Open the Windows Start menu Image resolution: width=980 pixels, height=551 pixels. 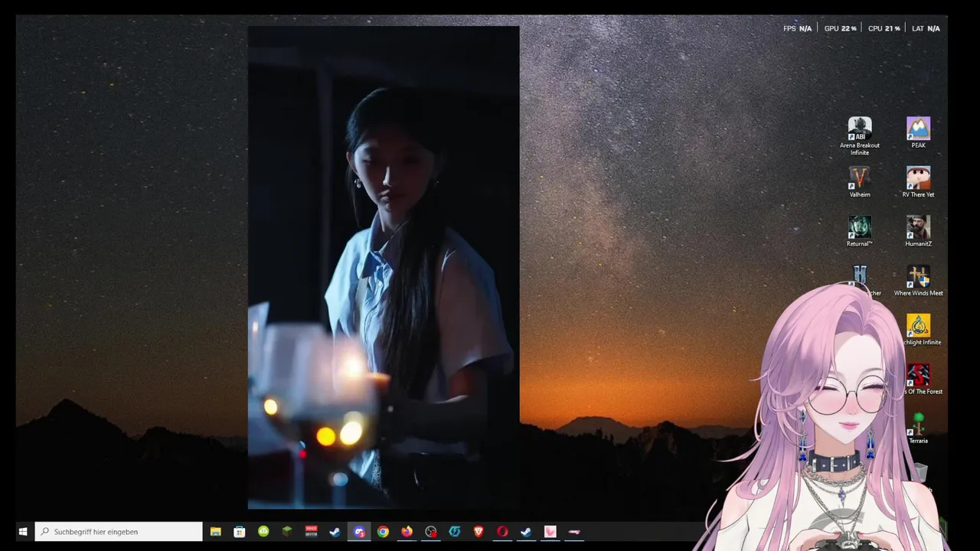23,531
